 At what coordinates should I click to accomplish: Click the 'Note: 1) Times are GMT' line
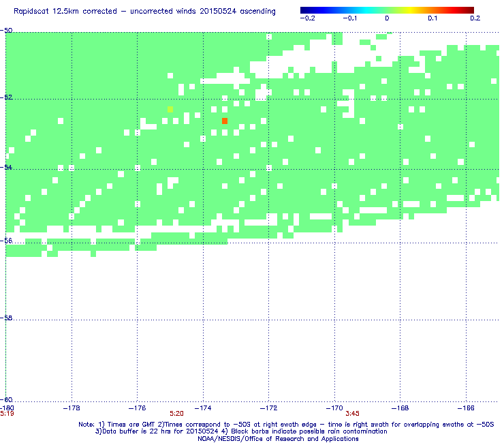tap(286, 425)
